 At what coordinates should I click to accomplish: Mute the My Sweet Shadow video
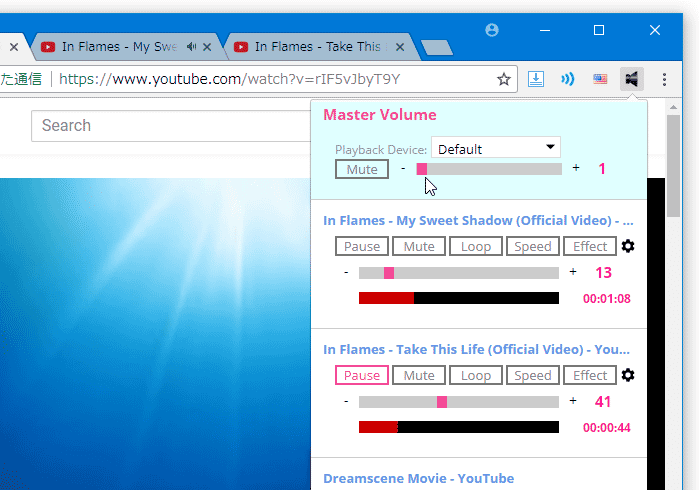(419, 246)
